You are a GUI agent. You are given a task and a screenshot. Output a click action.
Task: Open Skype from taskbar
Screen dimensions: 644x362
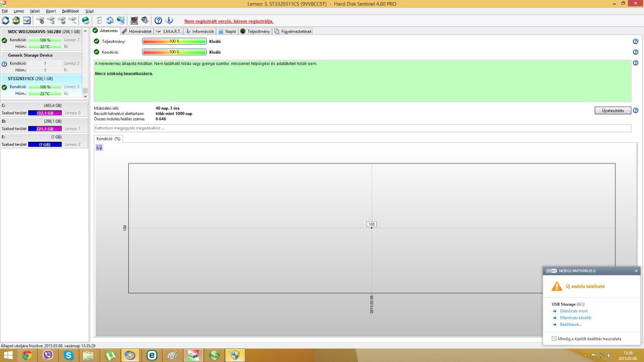point(68,355)
